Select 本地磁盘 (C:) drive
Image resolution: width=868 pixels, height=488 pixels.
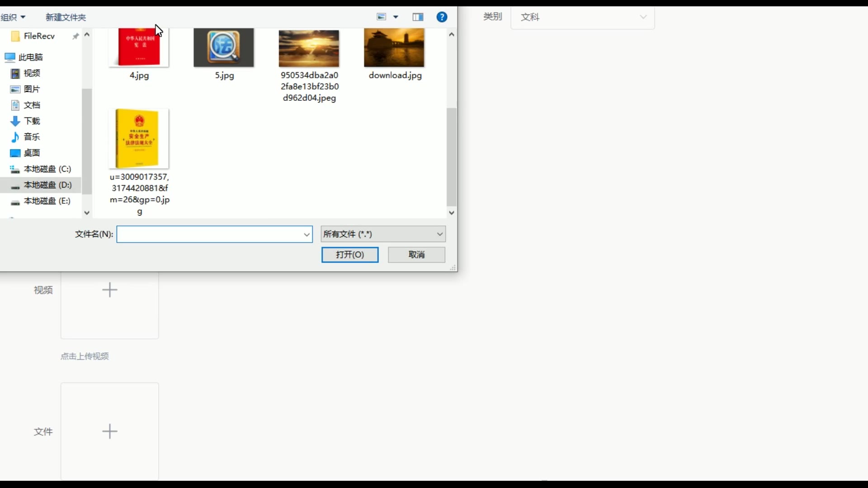pyautogui.click(x=47, y=169)
